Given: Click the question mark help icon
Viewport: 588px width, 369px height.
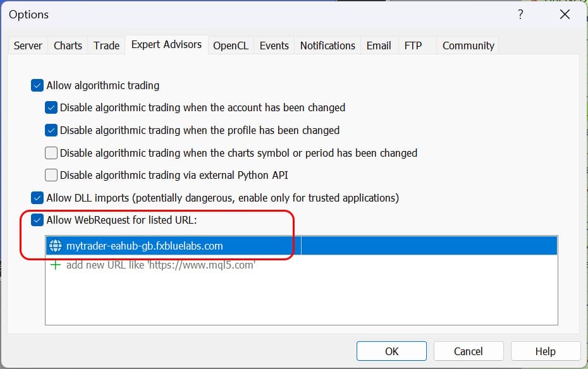Looking at the screenshot, I should click(520, 15).
